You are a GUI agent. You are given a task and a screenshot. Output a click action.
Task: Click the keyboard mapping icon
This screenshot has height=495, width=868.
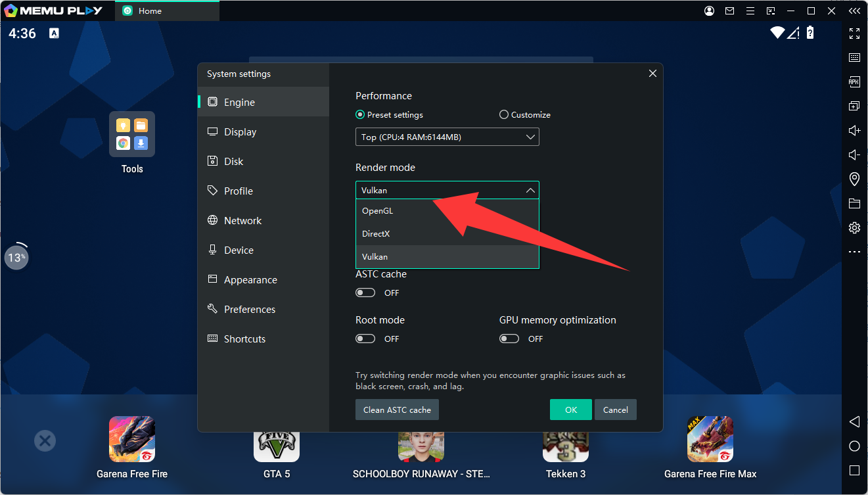pyautogui.click(x=854, y=57)
